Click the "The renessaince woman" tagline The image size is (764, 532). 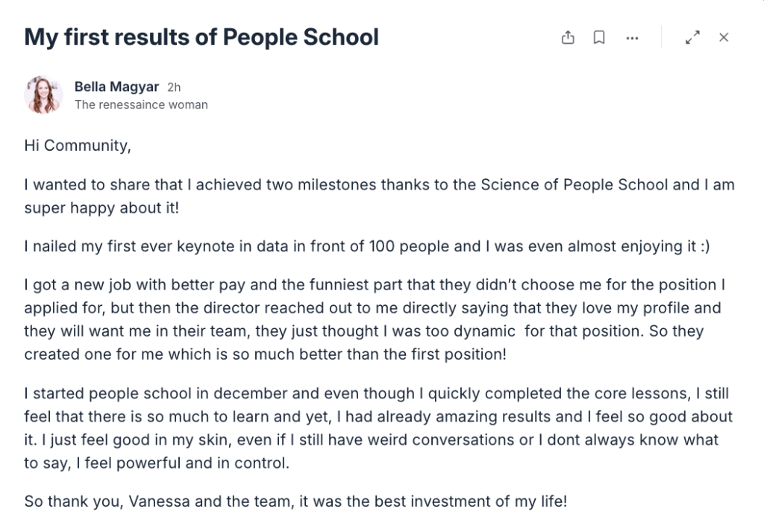[x=141, y=104]
